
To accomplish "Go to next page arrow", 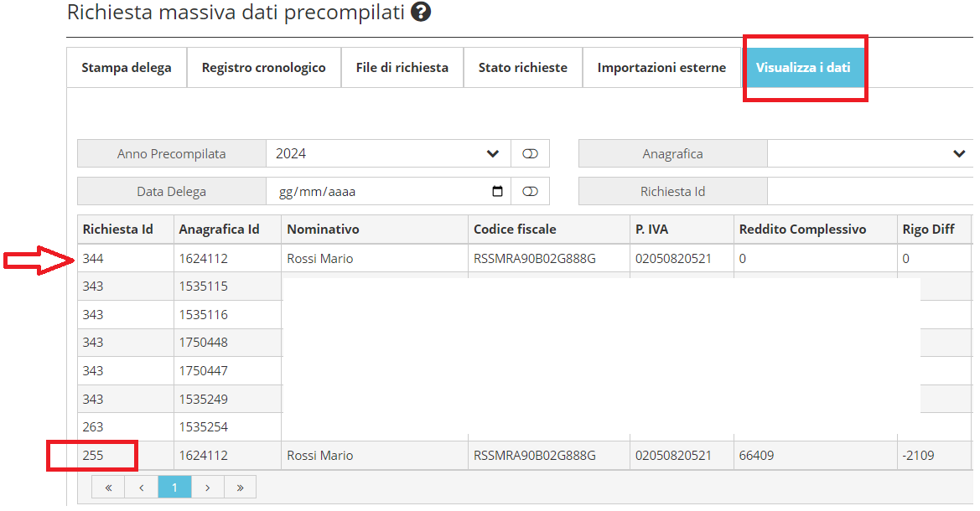I will (x=207, y=487).
